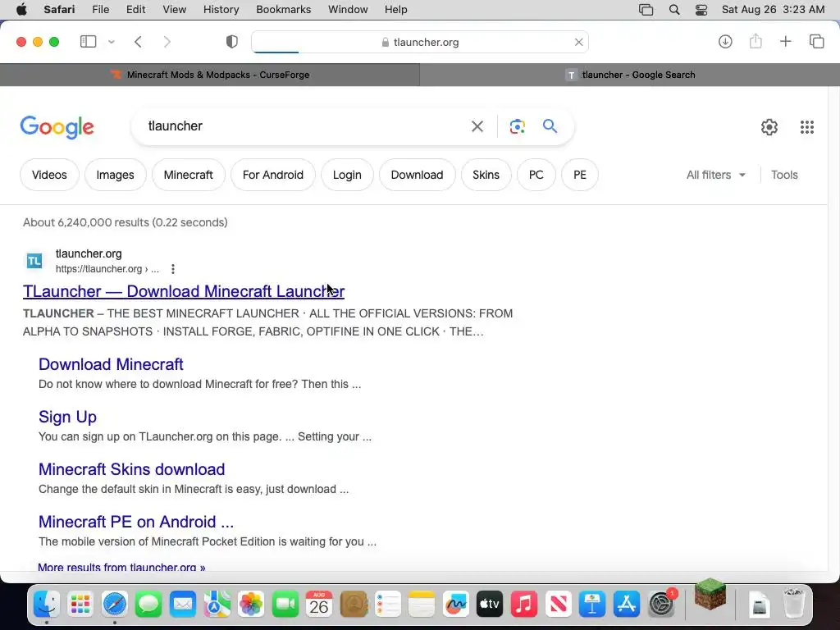Open Stage Manager windows icon in menu bar
This screenshot has width=840, height=630.
tap(646, 10)
